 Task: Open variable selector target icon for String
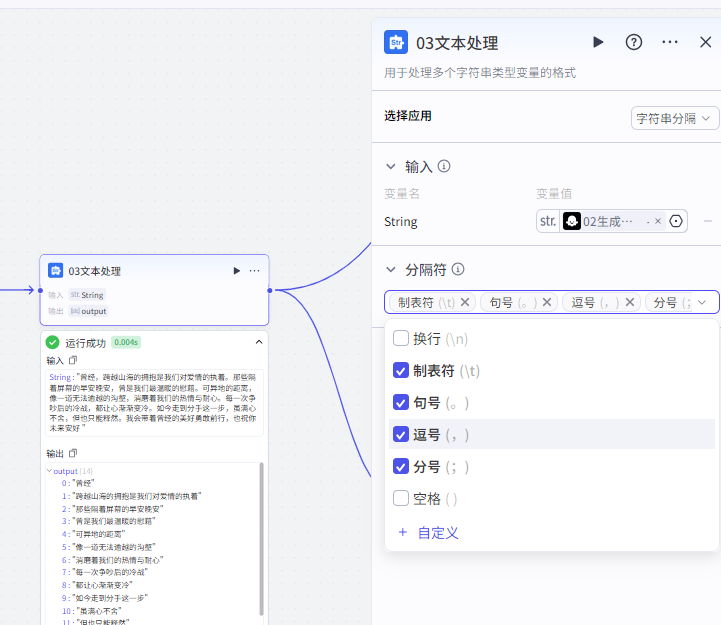pyautogui.click(x=676, y=221)
